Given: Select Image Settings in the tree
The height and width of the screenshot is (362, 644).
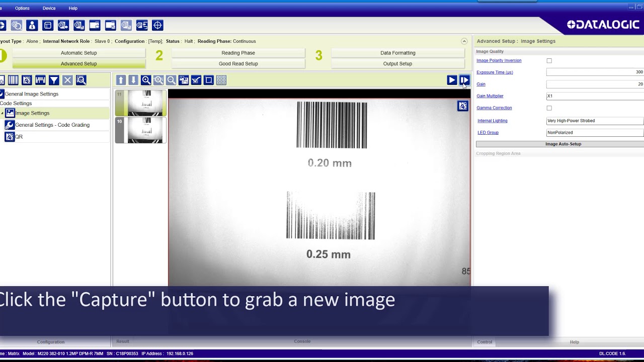Looking at the screenshot, I should coord(32,113).
